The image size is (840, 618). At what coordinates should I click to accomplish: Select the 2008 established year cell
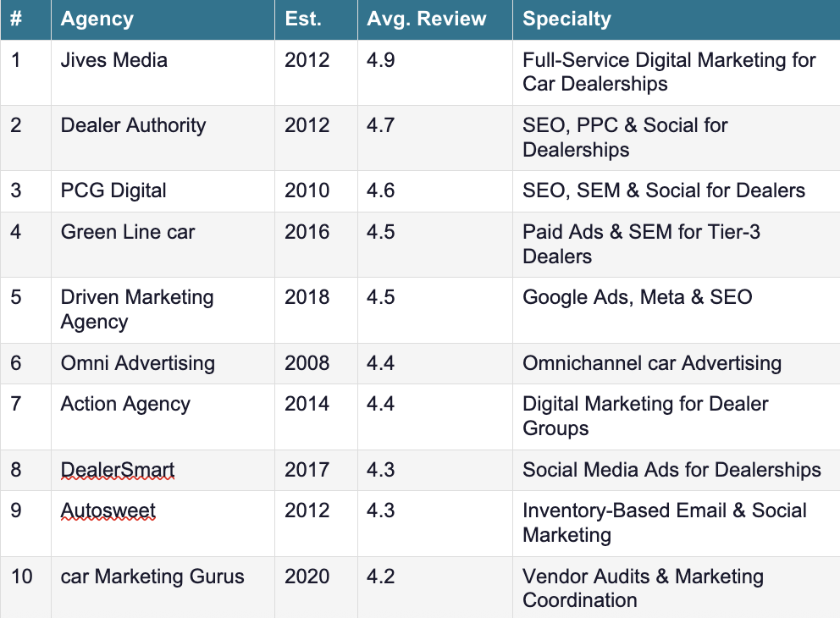(x=307, y=363)
